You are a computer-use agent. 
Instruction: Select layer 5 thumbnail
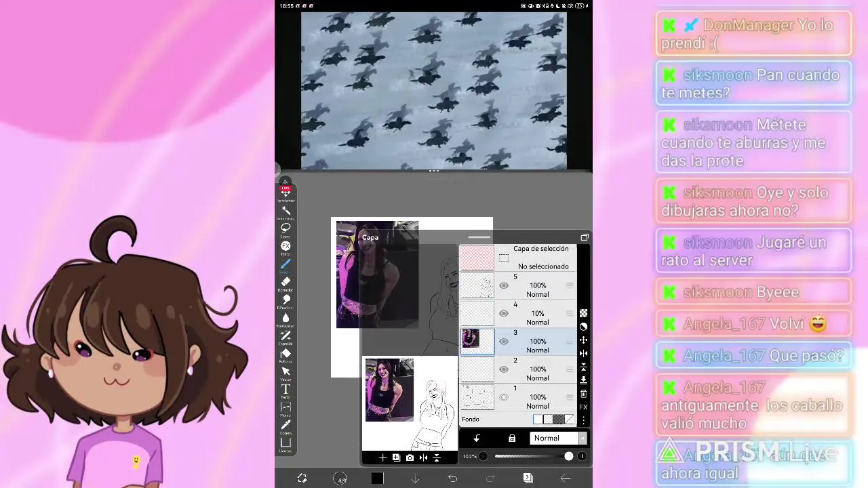tap(477, 285)
